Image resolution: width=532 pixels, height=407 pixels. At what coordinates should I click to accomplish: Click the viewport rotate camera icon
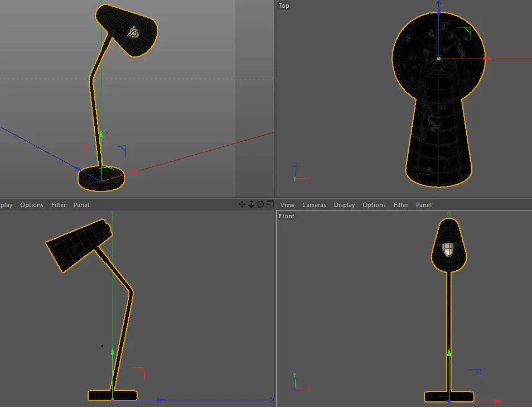click(260, 204)
